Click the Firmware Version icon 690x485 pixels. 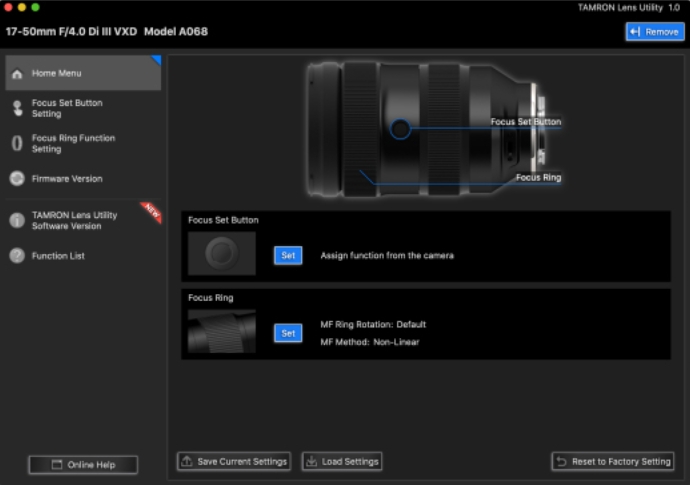coord(17,179)
